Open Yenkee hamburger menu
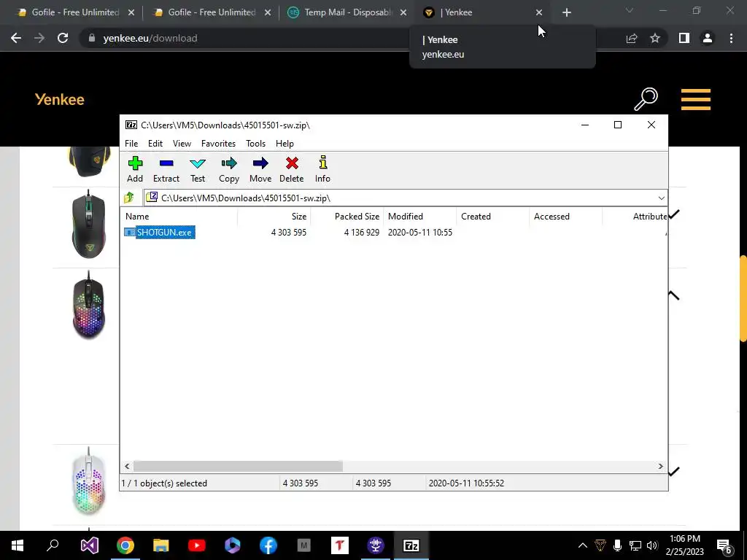The height and width of the screenshot is (560, 747). coord(695,99)
